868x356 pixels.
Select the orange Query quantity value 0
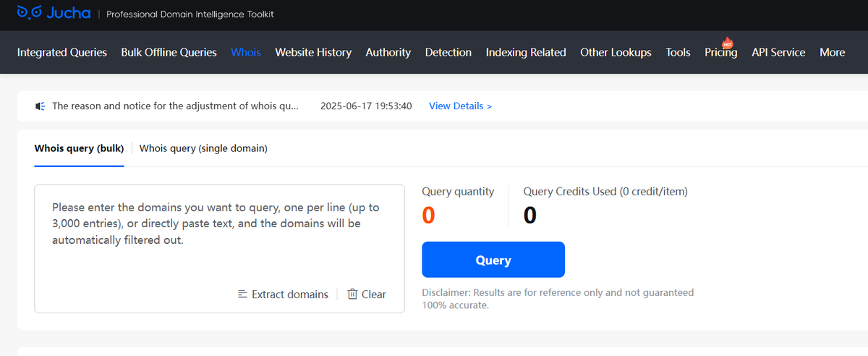click(428, 216)
